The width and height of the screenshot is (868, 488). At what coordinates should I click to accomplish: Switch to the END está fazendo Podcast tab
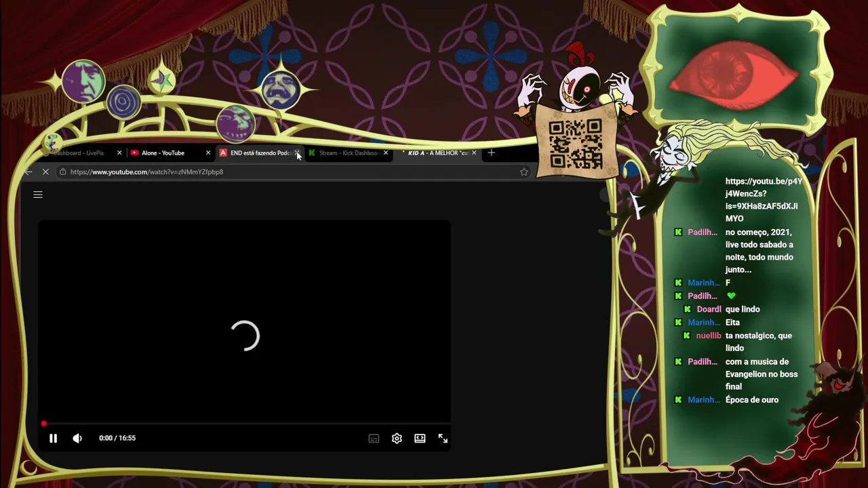tap(260, 153)
